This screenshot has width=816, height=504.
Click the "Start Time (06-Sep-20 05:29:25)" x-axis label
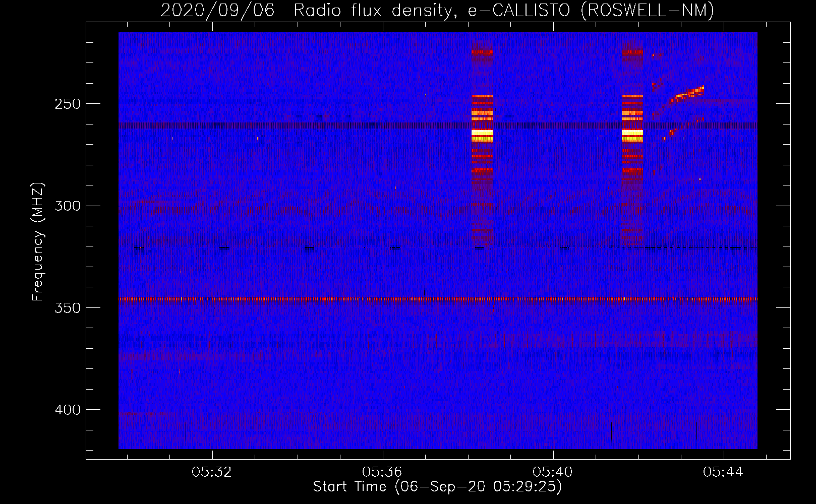point(437,487)
